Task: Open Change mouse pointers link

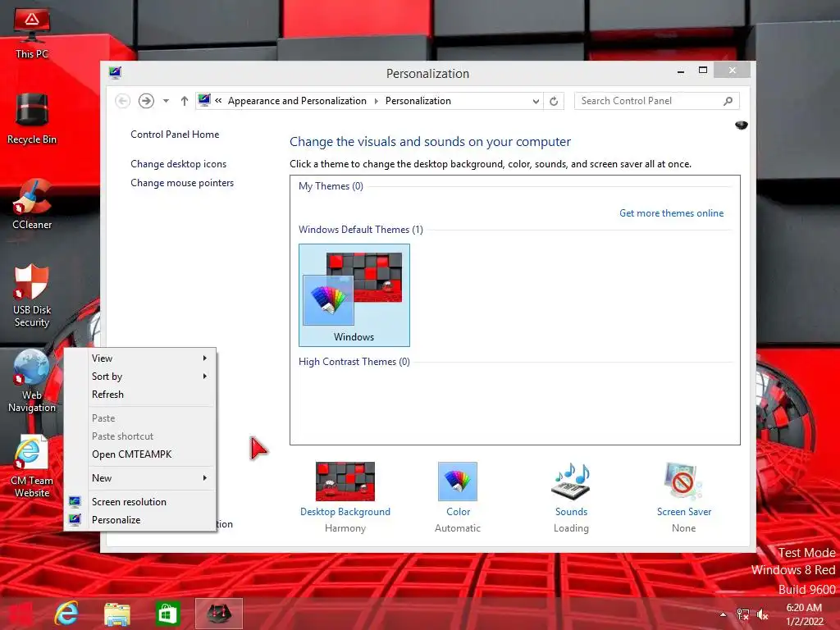Action: [182, 183]
